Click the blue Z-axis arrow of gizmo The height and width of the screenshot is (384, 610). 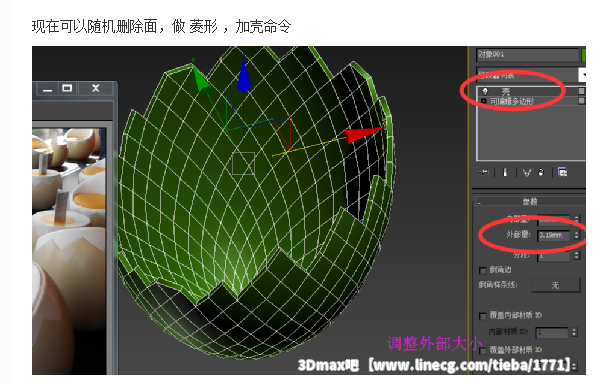(x=244, y=75)
